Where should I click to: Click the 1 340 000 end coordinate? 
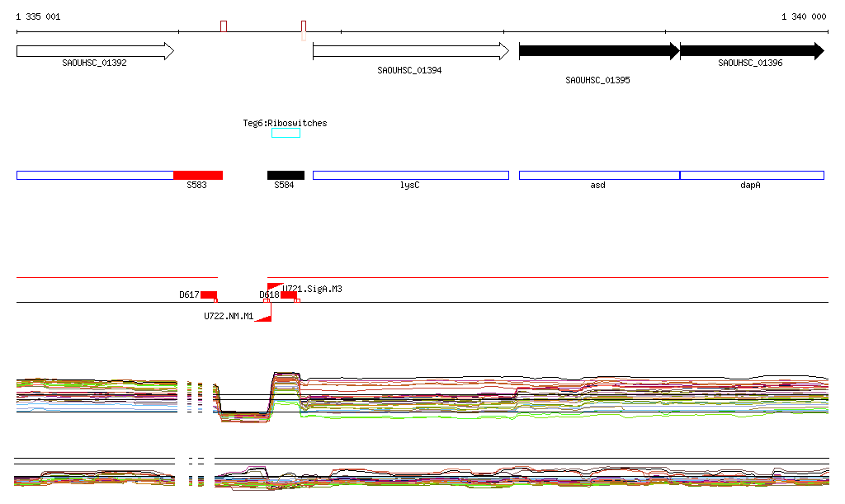tap(803, 16)
